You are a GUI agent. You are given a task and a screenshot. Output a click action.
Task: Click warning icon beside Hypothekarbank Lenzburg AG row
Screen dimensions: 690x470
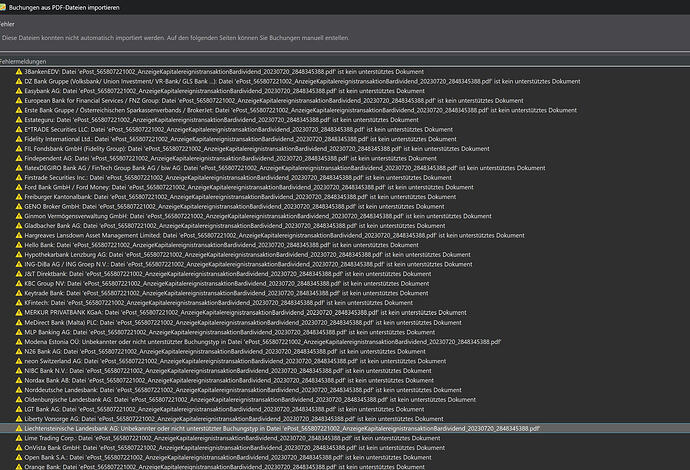[18, 254]
